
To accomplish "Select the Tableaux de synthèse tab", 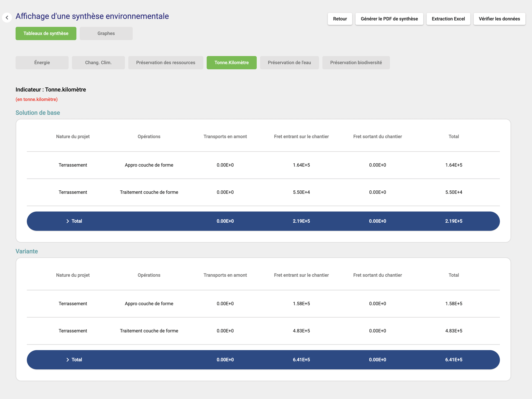I will 46,34.
